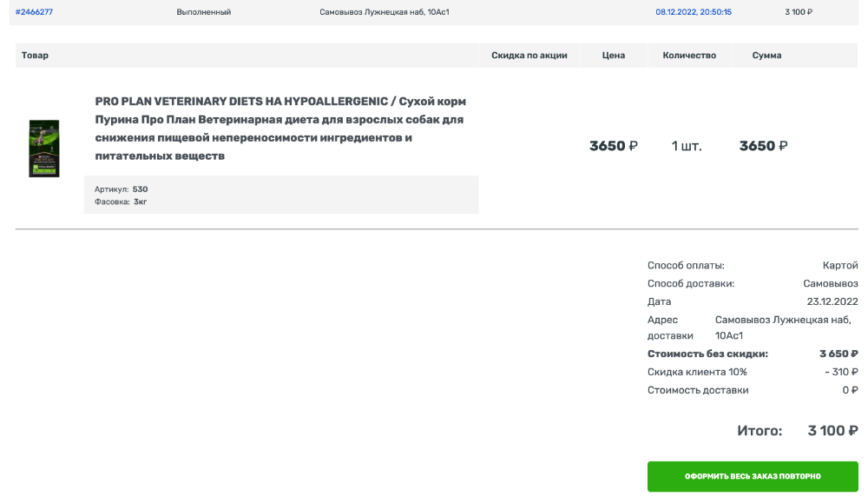Select the Сумма column header
The image size is (868, 503).
[x=766, y=56]
